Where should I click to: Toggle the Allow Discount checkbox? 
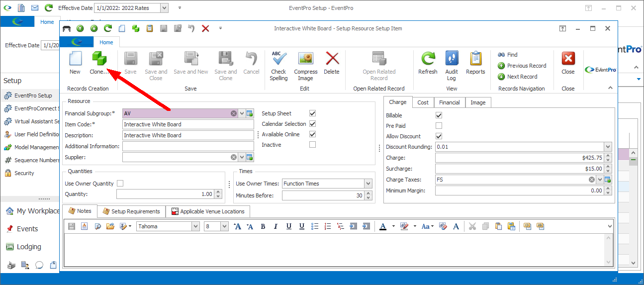[x=439, y=136]
